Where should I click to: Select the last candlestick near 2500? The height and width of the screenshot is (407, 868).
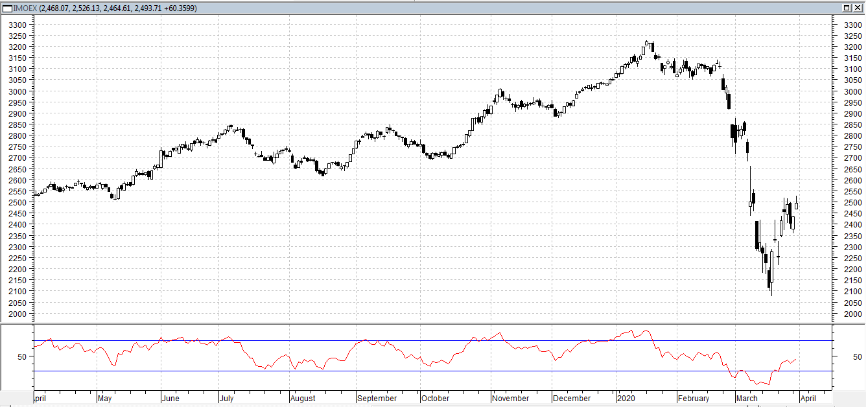(x=797, y=204)
